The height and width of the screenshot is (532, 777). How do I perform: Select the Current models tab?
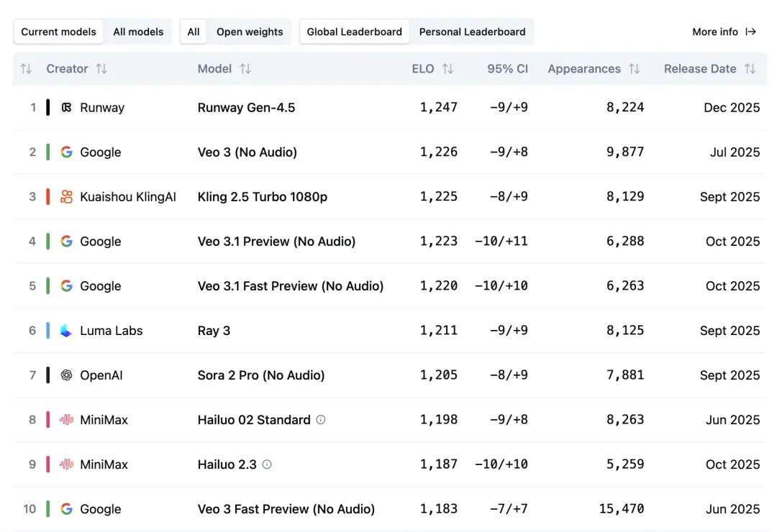(58, 32)
